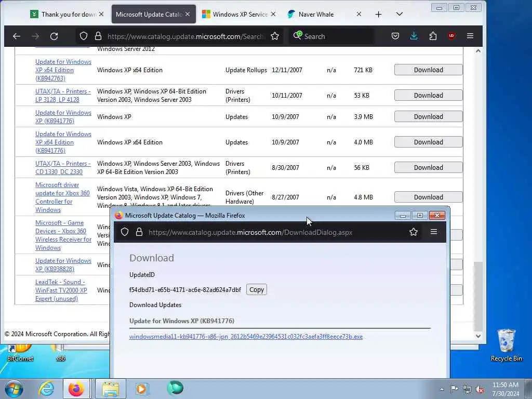Download UTAX/TA CD 1330 DC 2330 driver
This screenshot has width=532, height=399.
coord(428,168)
